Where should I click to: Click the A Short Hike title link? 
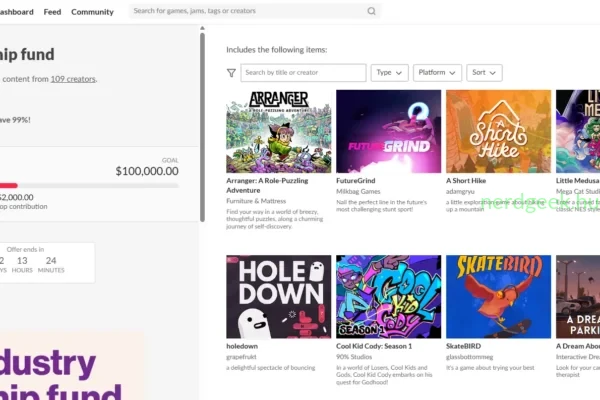[x=466, y=181]
